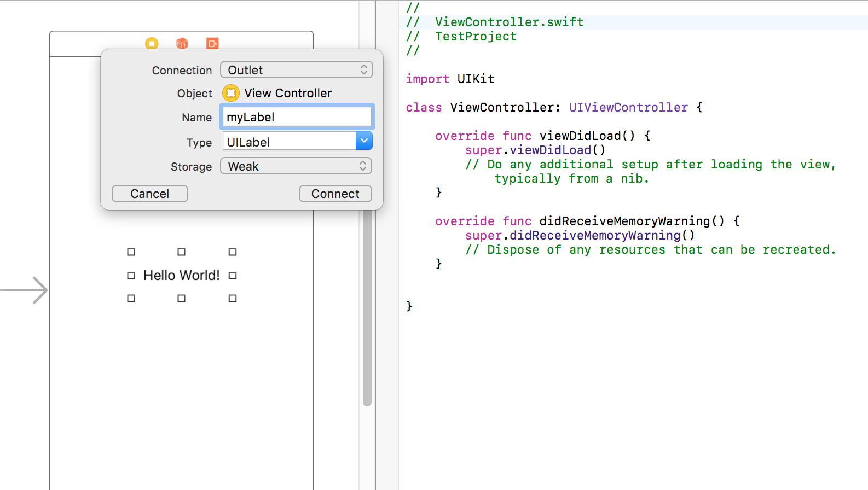Click 'override func didReceiveMemoryWarning()' line

pyautogui.click(x=587, y=221)
